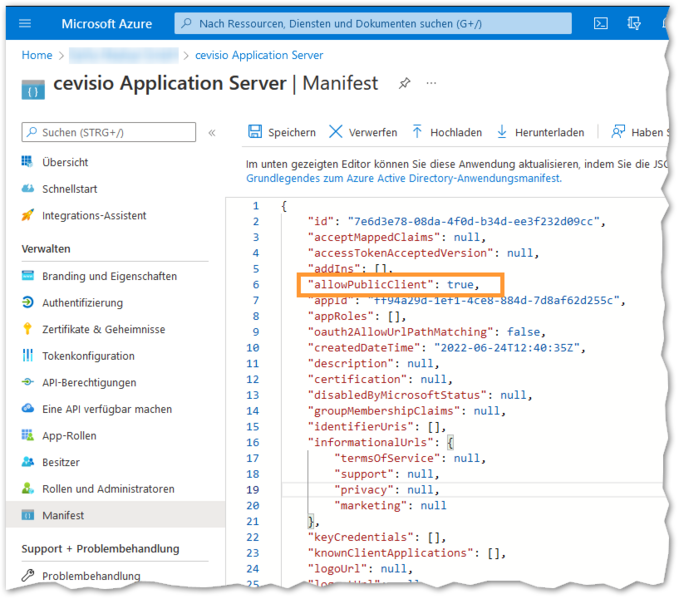Click the "oauth2AllowUrlPathMatching" line
679x599 pixels.
click(x=426, y=332)
